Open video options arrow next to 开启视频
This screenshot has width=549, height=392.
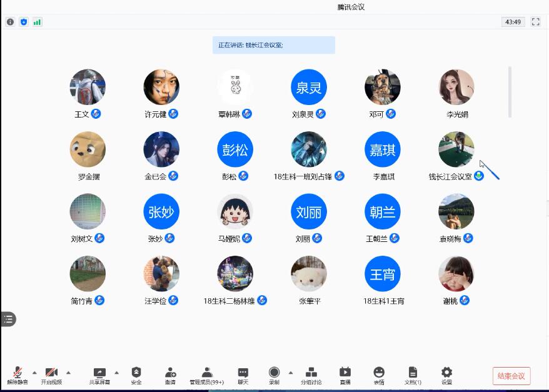point(68,373)
